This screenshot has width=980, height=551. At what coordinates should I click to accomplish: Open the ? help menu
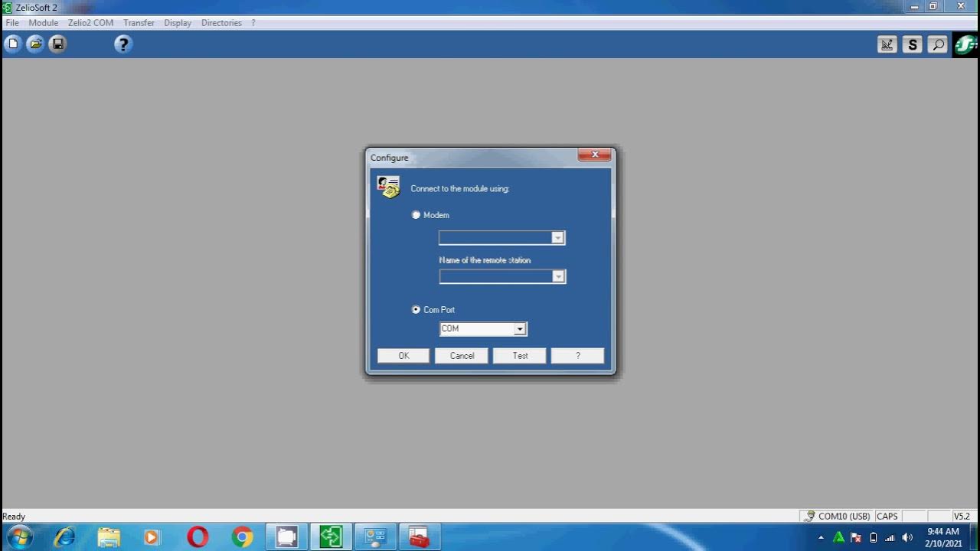click(x=253, y=23)
